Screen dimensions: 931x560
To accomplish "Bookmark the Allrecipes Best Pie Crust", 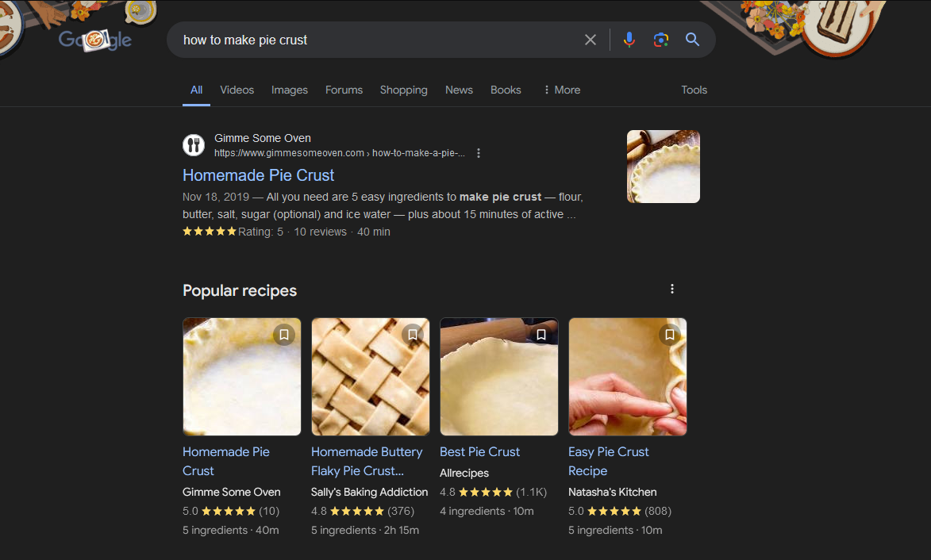I will tap(541, 335).
